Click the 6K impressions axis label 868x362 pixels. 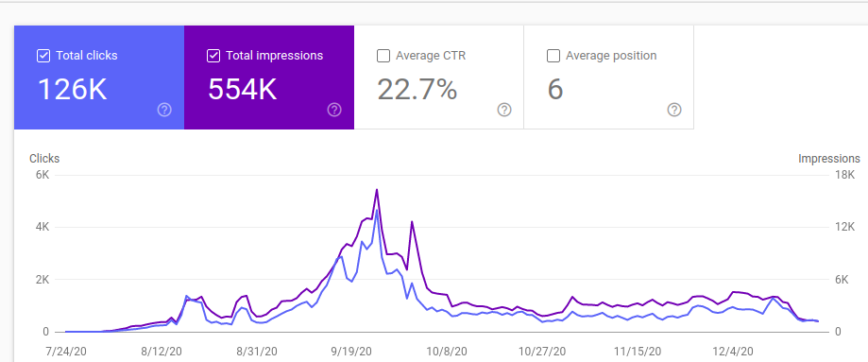[x=842, y=280]
